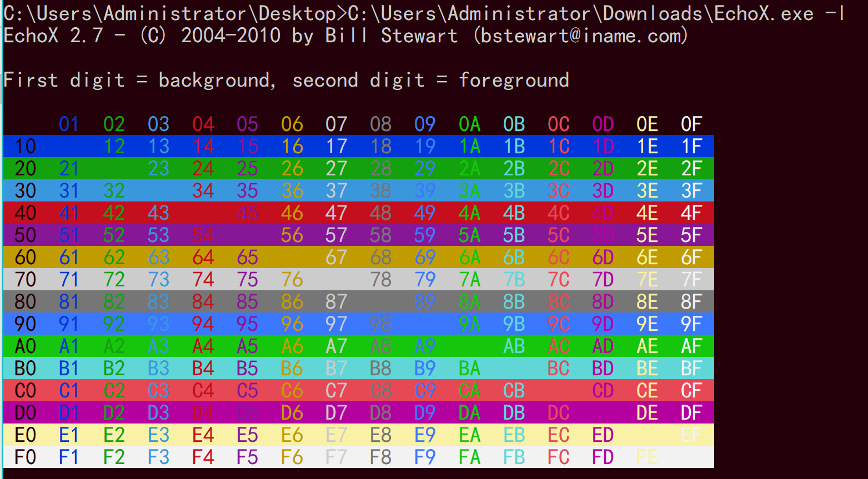Select code 74 on light gray row

pos(203,279)
